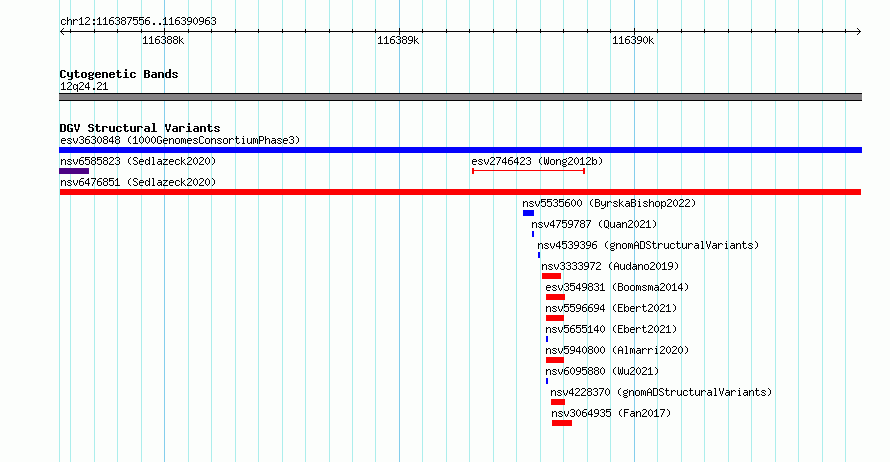Image resolution: width=890 pixels, height=462 pixels.
Task: Click the DGV Structural Variants track title
Action: click(x=140, y=128)
